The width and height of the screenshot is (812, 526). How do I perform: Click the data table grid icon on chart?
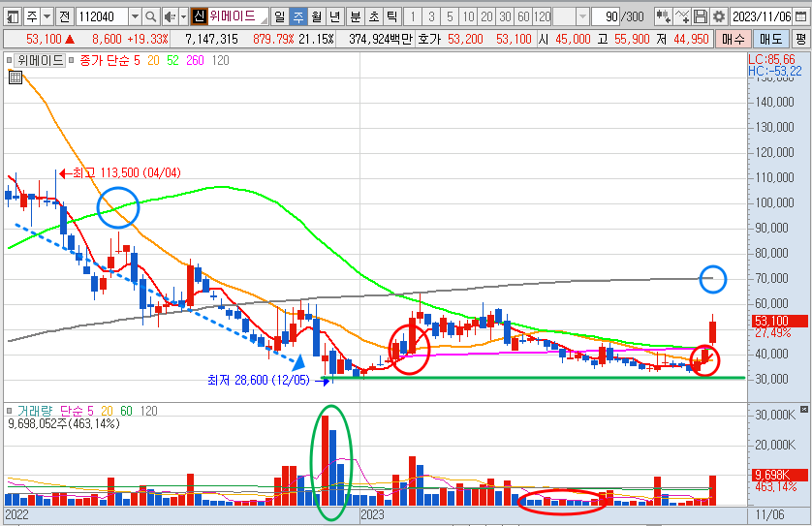[16, 77]
